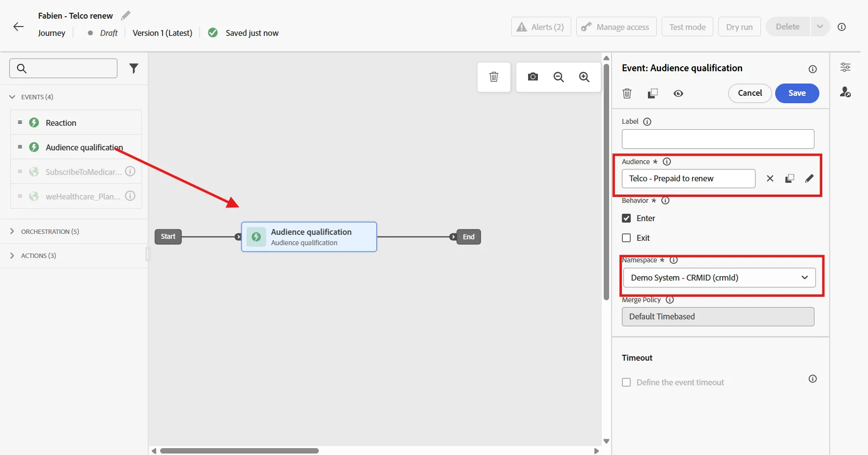Collapse the EVENTS (4) section

pos(12,97)
